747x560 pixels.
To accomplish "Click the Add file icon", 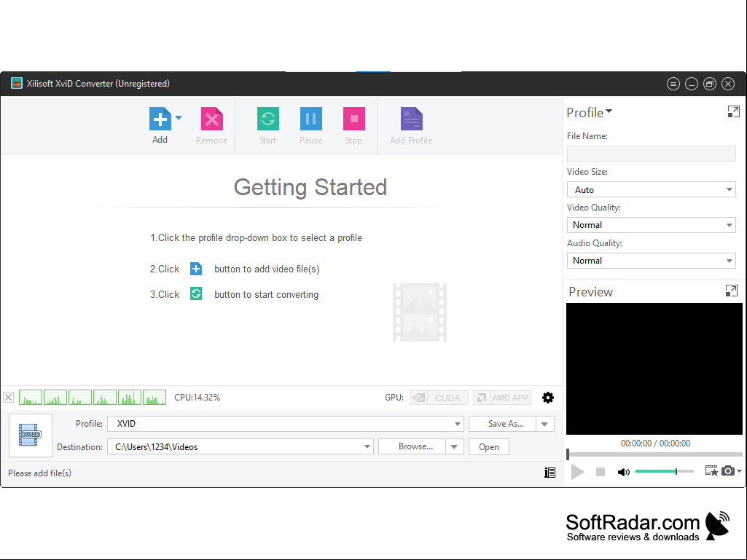I will click(160, 119).
